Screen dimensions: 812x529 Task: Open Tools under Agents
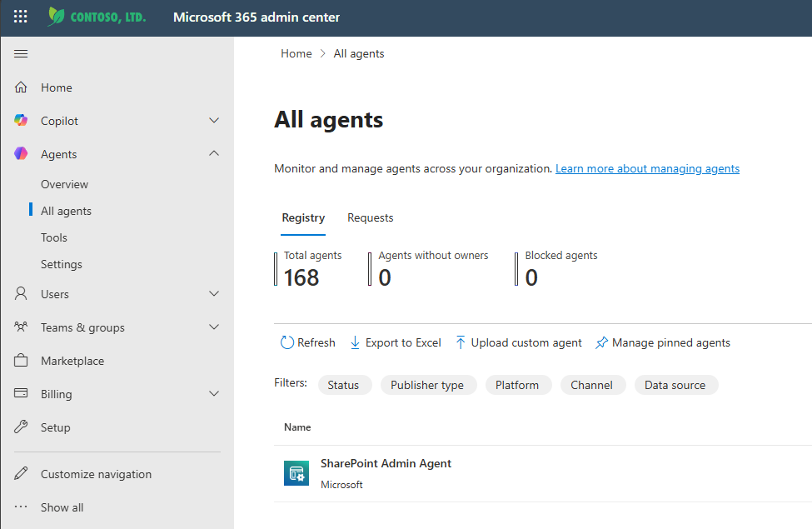54,237
